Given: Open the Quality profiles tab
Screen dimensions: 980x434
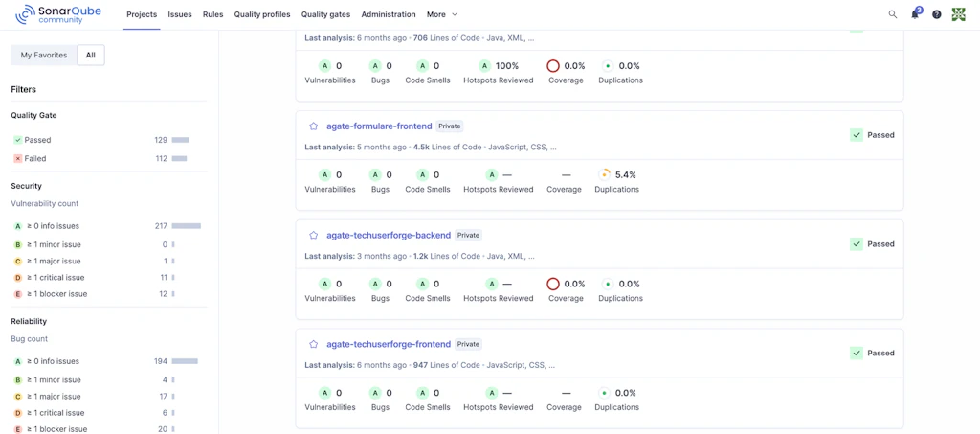Looking at the screenshot, I should tap(262, 14).
